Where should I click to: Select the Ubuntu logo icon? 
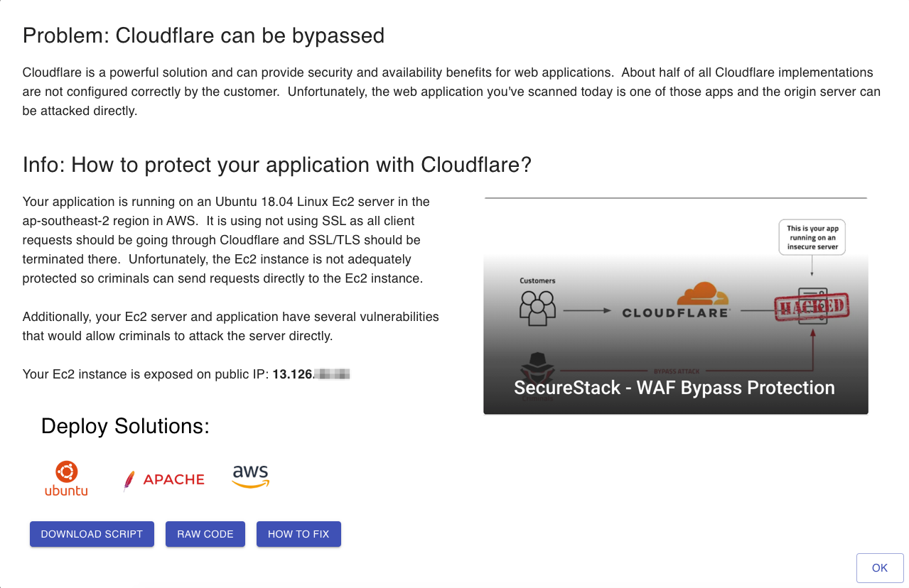coord(66,479)
